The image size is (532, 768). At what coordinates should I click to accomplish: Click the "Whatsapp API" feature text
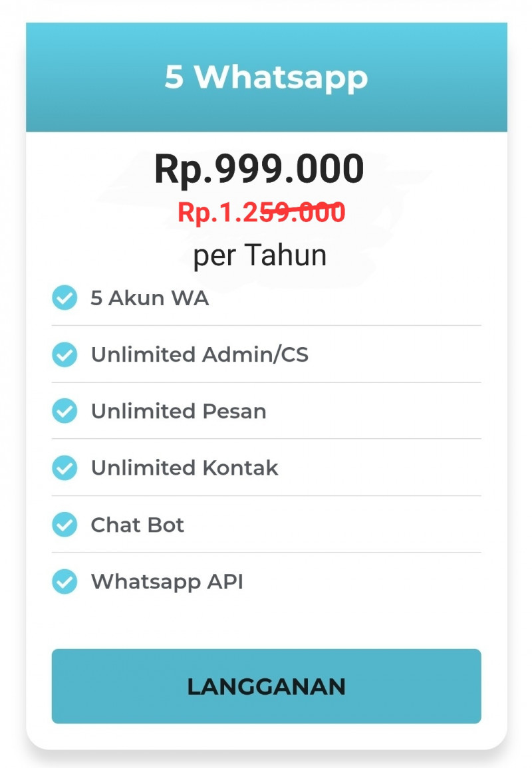click(x=167, y=582)
